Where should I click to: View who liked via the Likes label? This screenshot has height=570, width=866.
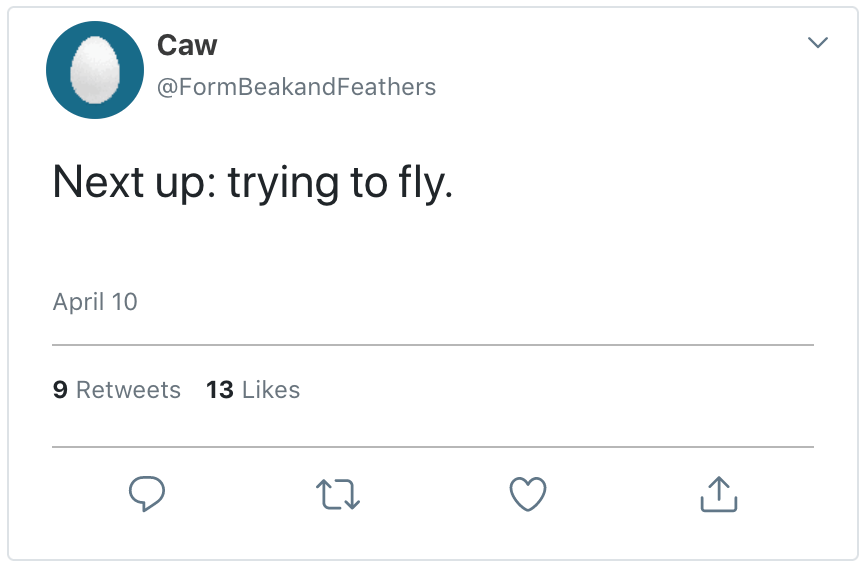pos(270,390)
